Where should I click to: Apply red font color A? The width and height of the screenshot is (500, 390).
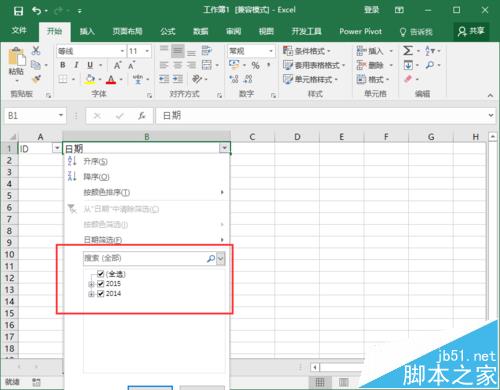(x=111, y=79)
